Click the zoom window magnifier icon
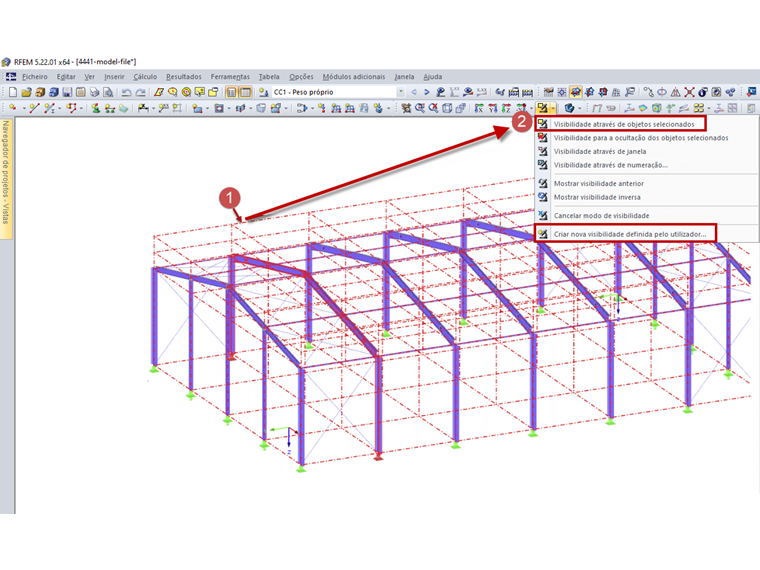This screenshot has height=570, width=760. click(x=420, y=108)
